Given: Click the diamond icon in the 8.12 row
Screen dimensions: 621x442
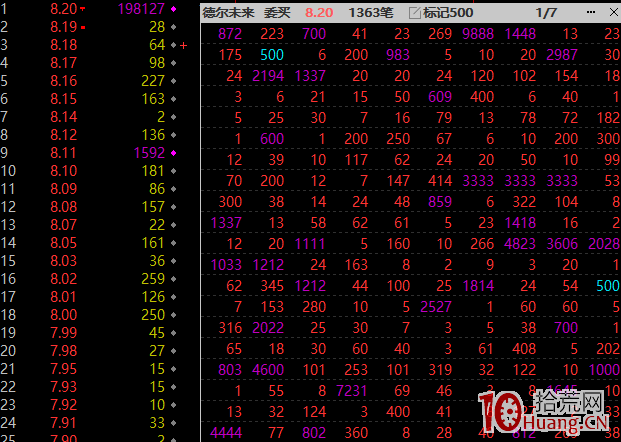Looking at the screenshot, I should 173,135.
